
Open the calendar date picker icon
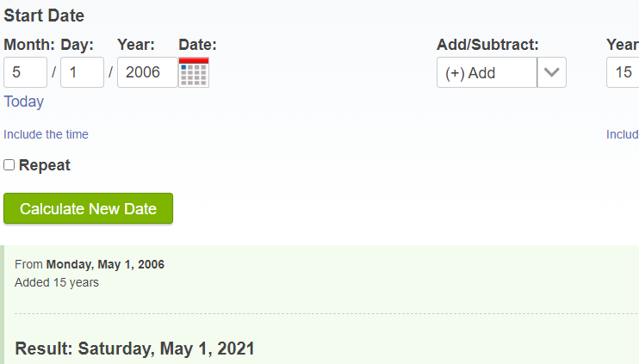[194, 72]
